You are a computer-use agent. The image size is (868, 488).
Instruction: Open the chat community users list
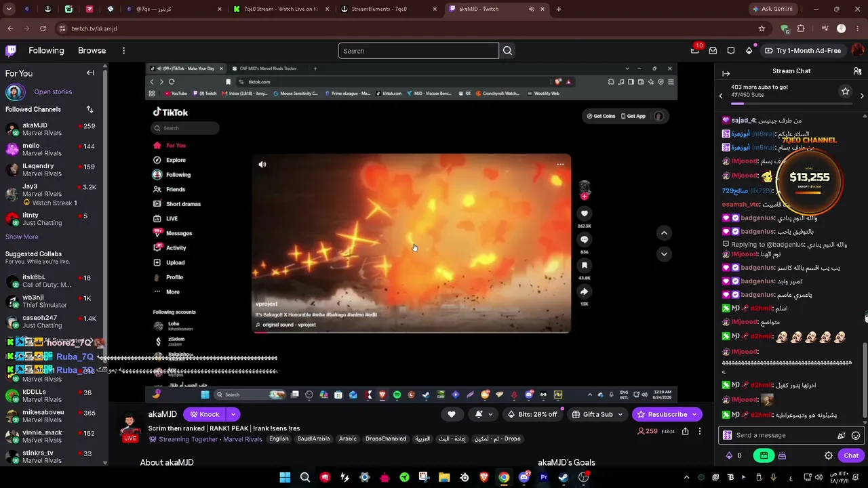click(857, 71)
